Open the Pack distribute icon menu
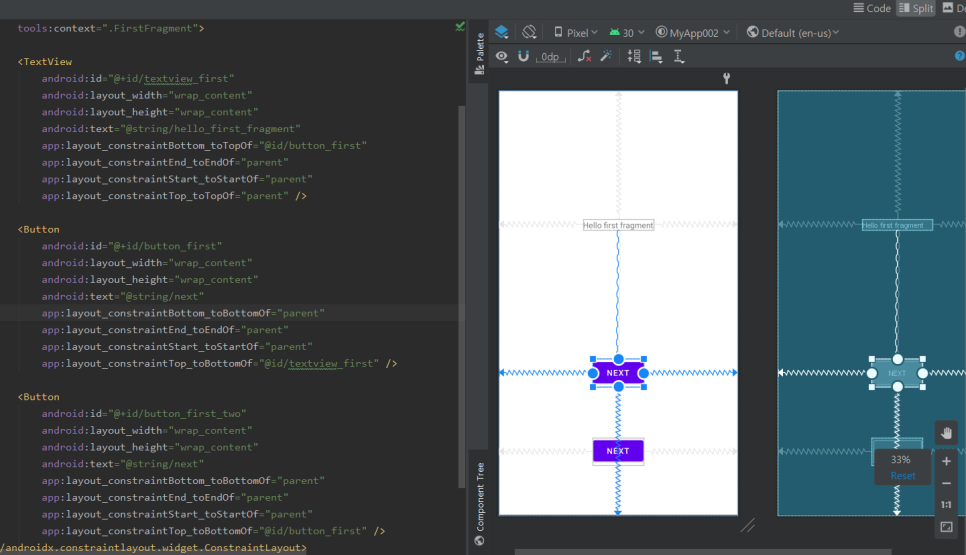 (x=634, y=57)
